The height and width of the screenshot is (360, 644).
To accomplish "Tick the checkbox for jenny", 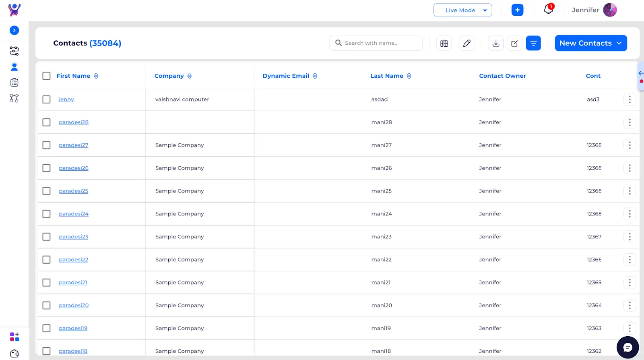I will [47, 99].
